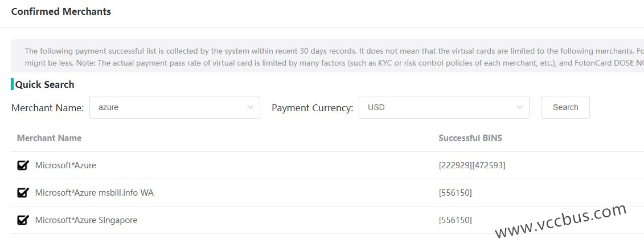This screenshot has height=251, width=644.
Task: Click the Confirmed Merchants heading
Action: point(61,11)
